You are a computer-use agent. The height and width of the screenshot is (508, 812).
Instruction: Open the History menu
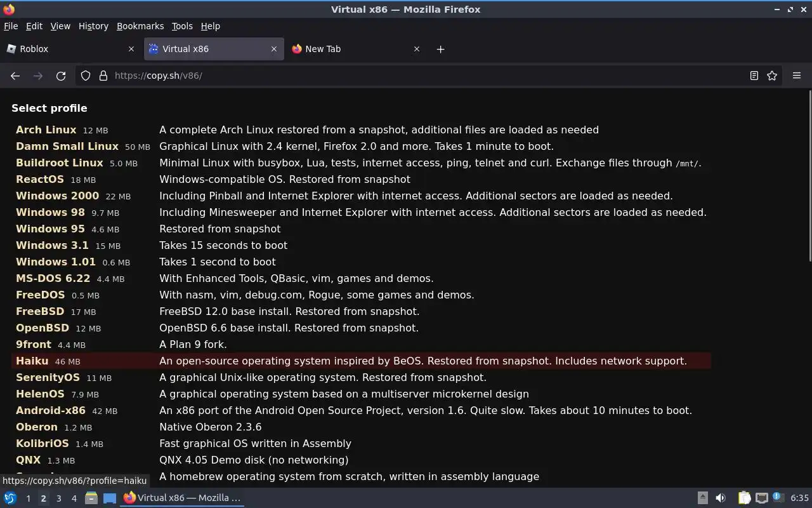[x=93, y=26]
